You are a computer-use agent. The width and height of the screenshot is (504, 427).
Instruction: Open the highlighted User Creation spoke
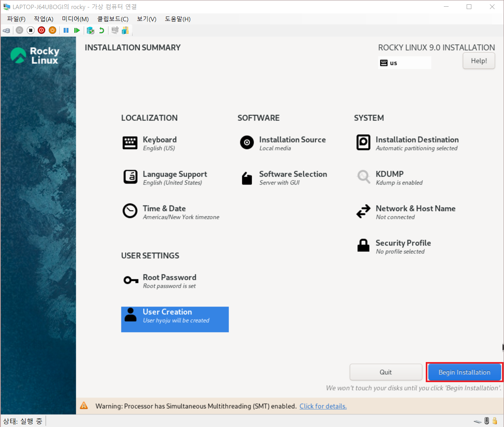pyautogui.click(x=175, y=319)
